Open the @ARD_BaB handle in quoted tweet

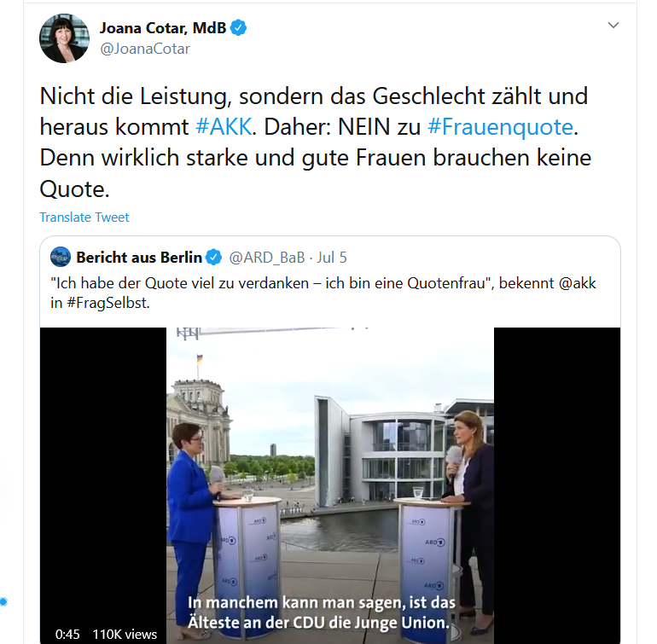coord(267,258)
